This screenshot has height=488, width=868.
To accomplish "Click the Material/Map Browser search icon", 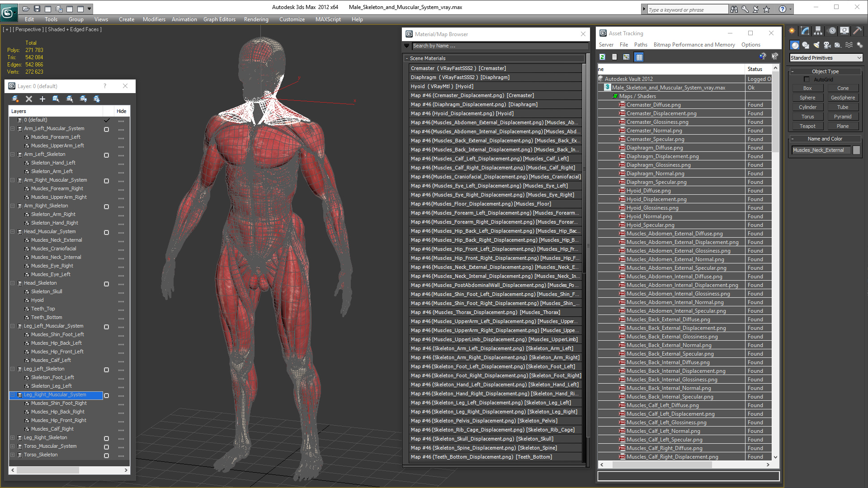I will click(408, 47).
